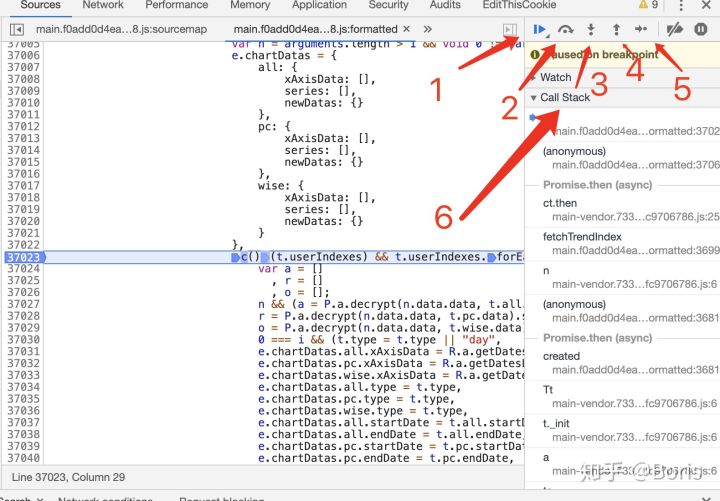Click 'Line 37023, Column 29' status text
The height and width of the screenshot is (501, 720).
(68, 477)
